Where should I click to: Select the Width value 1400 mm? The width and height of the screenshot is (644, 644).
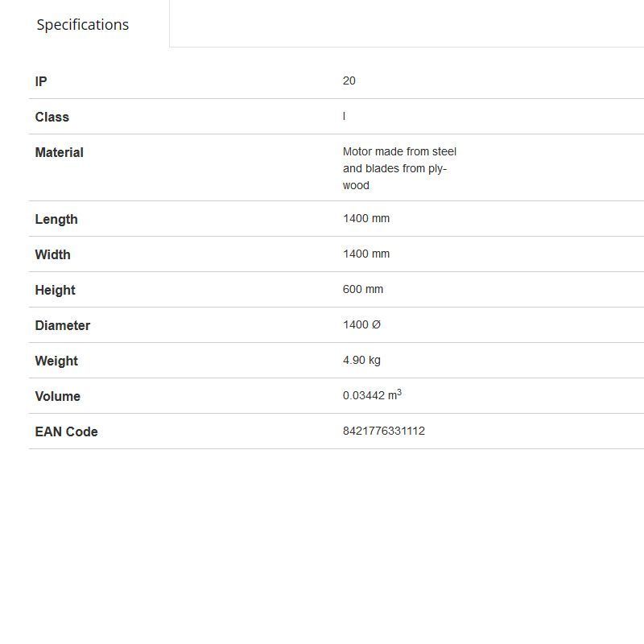[x=366, y=254]
